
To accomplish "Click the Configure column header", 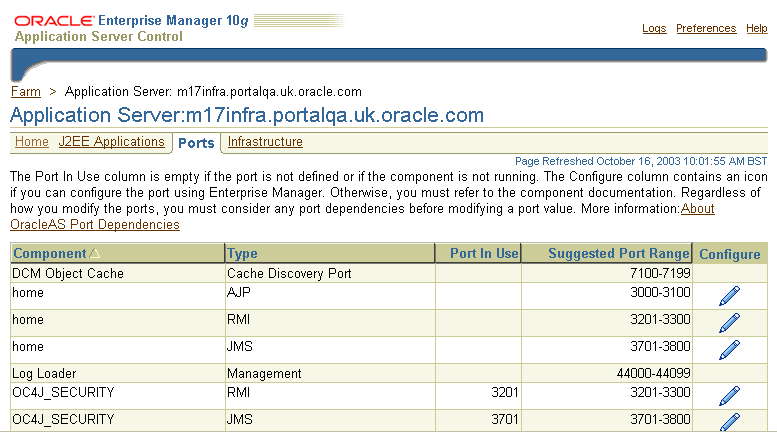I will 729,254.
